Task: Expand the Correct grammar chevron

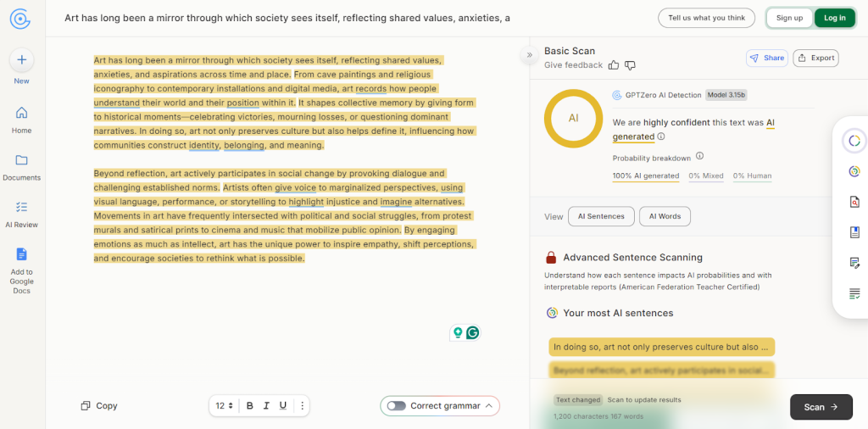Action: tap(489, 406)
